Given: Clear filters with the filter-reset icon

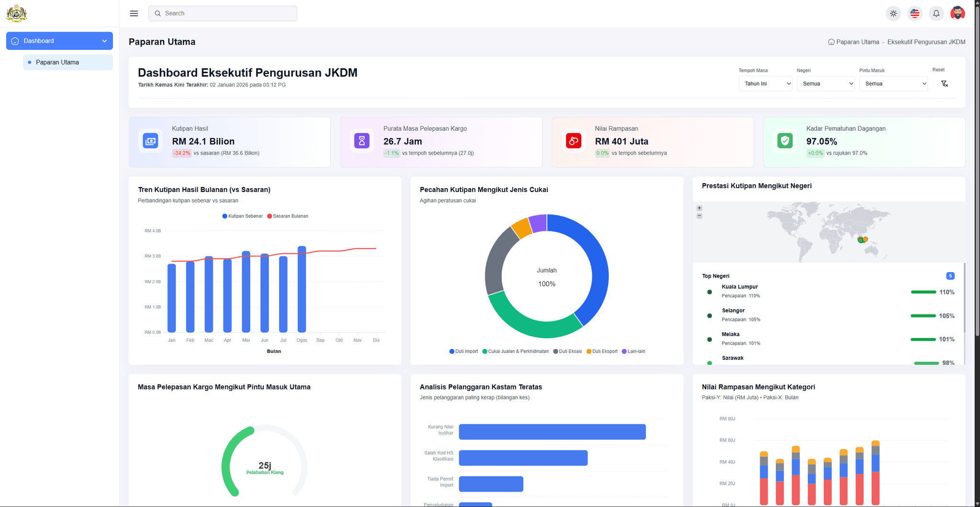Looking at the screenshot, I should point(945,83).
